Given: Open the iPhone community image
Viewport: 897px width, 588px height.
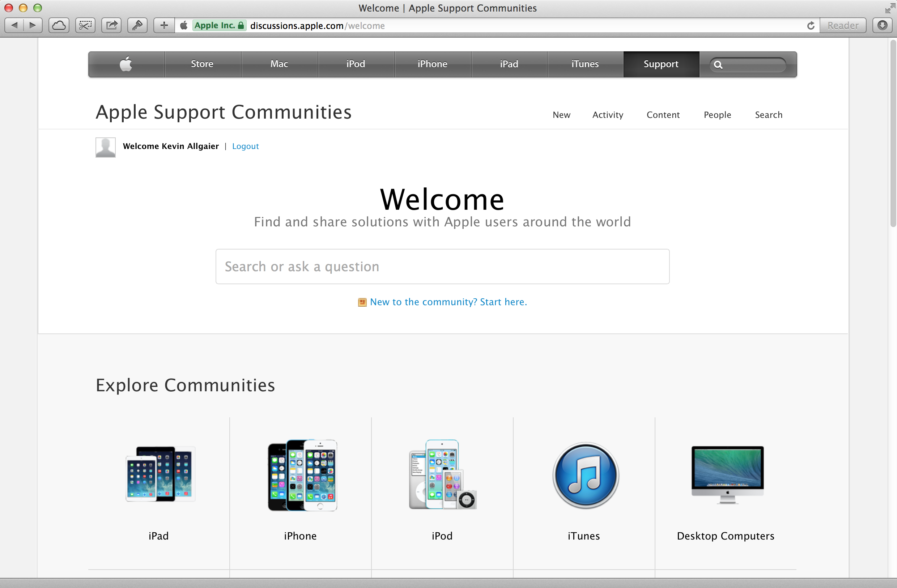Looking at the screenshot, I should click(303, 475).
